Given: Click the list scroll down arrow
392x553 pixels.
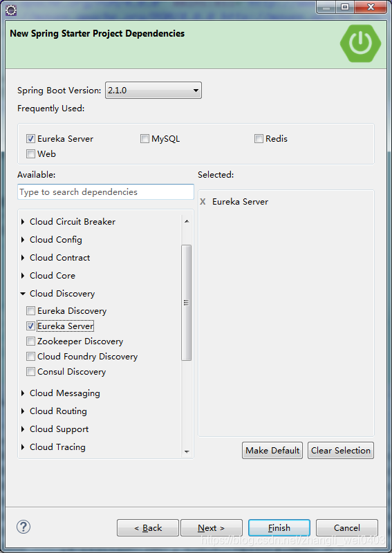Looking at the screenshot, I should tap(187, 451).
